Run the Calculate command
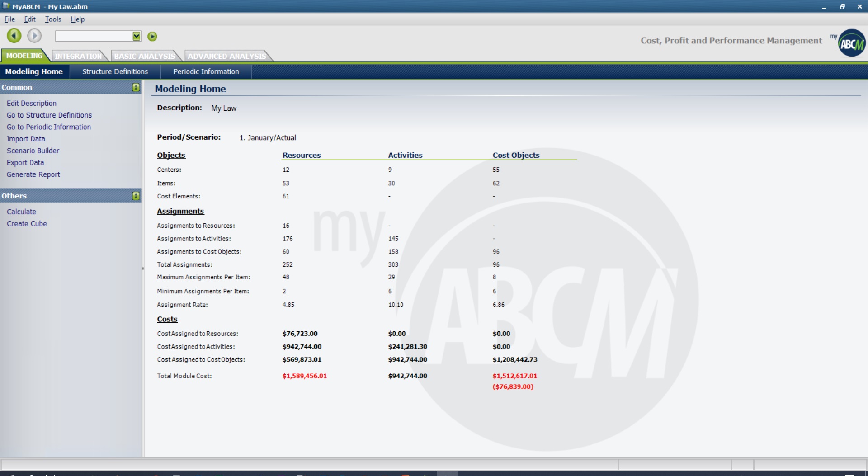868x476 pixels. pyautogui.click(x=21, y=212)
